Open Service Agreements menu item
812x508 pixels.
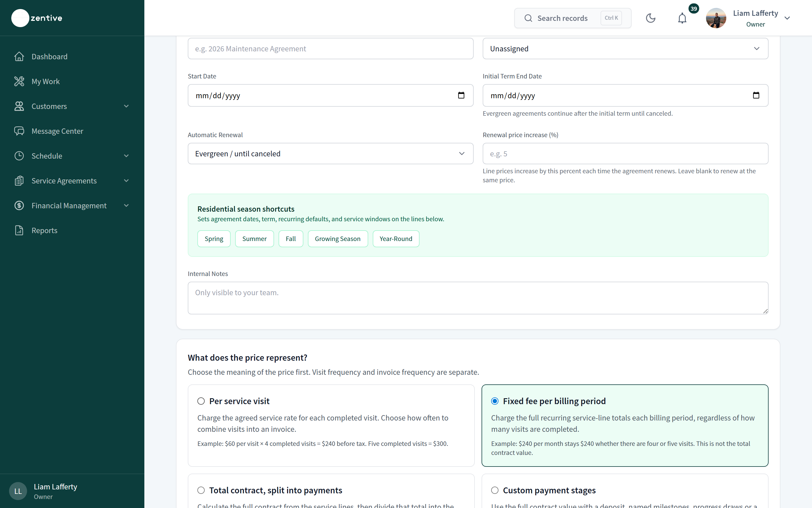[64, 181]
